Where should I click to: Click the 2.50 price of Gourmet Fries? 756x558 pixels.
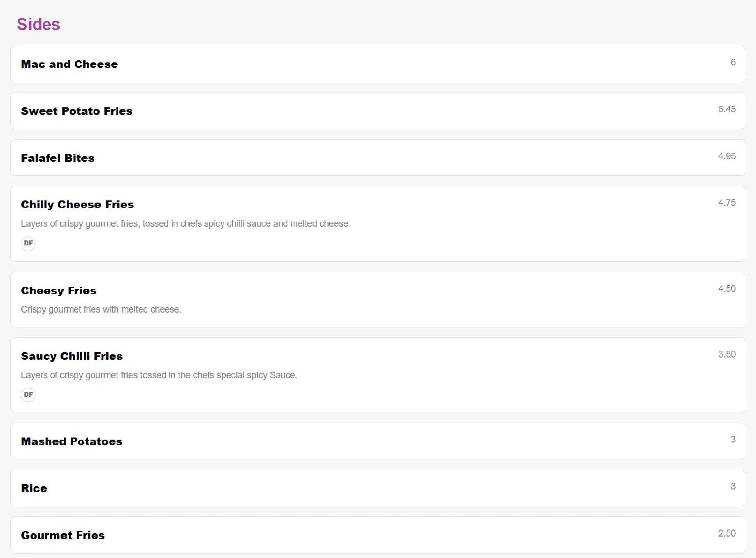[x=727, y=533]
